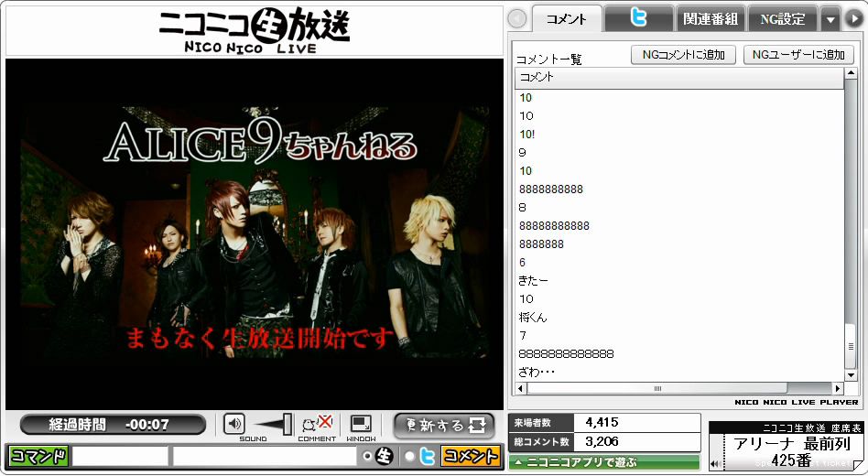Mute the sound with the speaker icon
Viewport: 868px width, 476px height.
pyautogui.click(x=234, y=425)
